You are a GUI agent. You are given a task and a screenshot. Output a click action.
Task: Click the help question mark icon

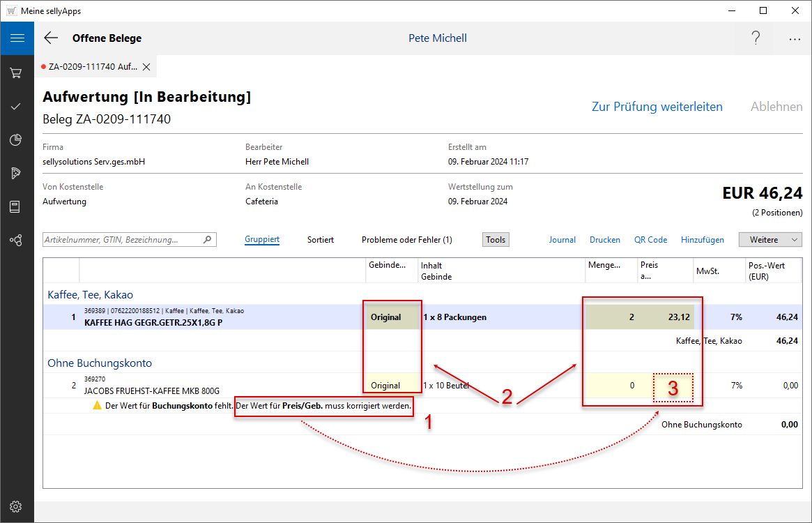click(x=756, y=38)
